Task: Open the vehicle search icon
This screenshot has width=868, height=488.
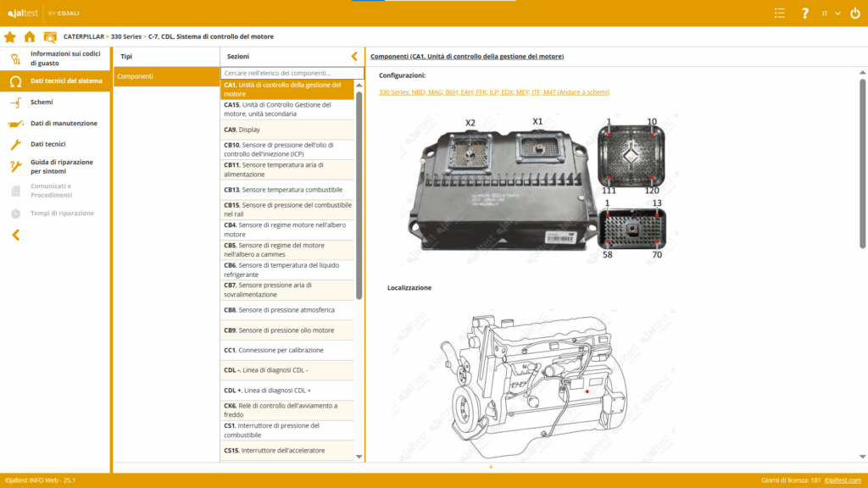Action: [50, 37]
